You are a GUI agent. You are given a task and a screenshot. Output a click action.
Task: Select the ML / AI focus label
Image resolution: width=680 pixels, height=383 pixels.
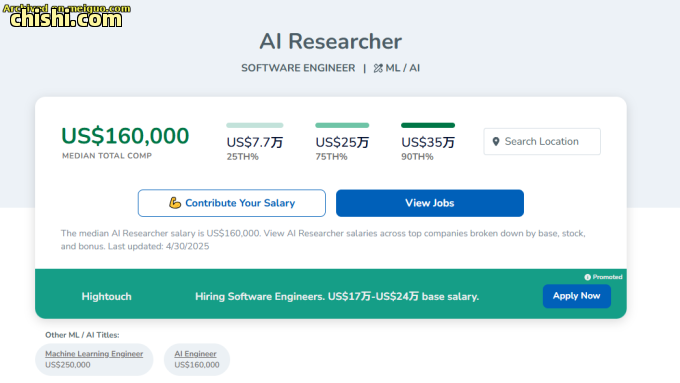(x=402, y=68)
